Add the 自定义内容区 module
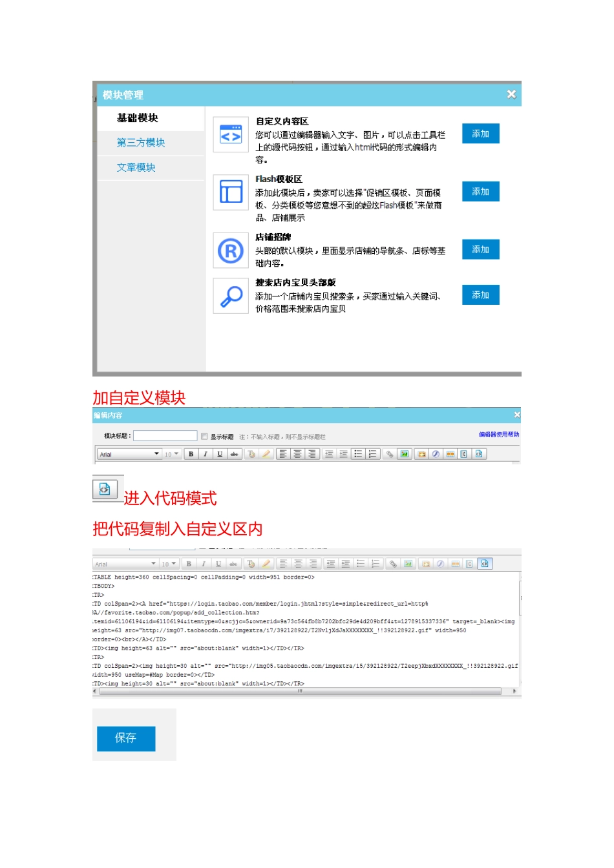This screenshot has width=614, height=868. (480, 134)
